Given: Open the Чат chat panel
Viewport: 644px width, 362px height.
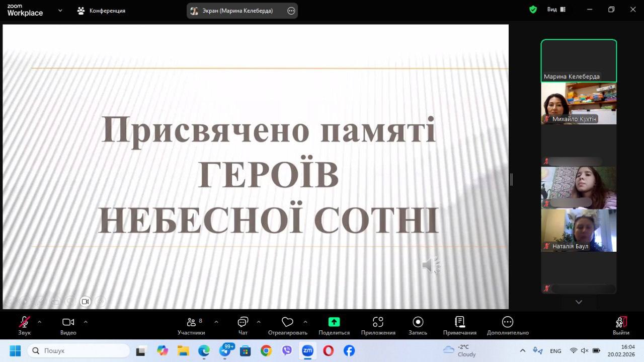Looking at the screenshot, I should [243, 323].
